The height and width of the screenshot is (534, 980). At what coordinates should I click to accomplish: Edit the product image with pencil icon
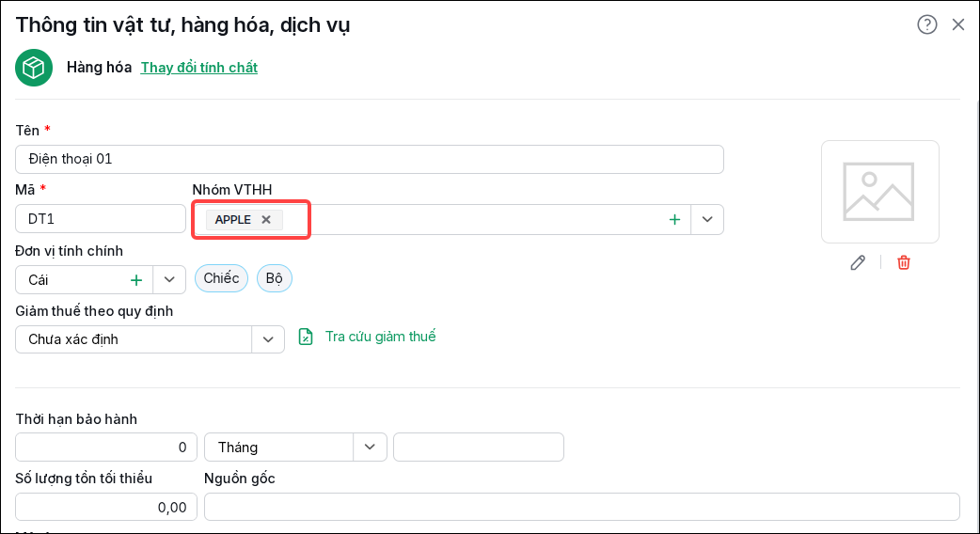[x=858, y=262]
